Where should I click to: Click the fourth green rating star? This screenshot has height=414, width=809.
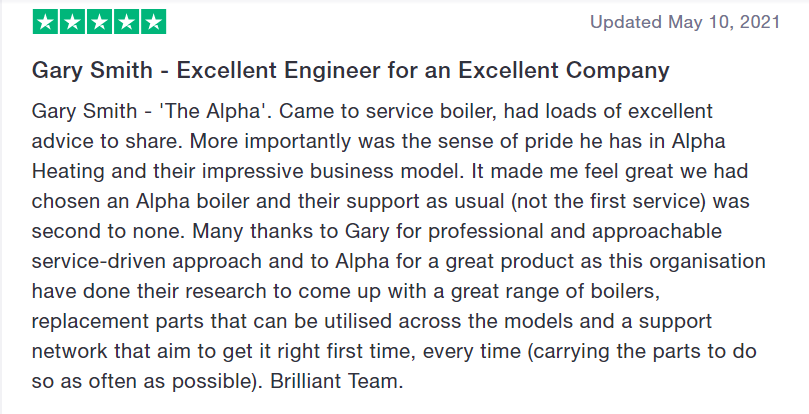126,22
